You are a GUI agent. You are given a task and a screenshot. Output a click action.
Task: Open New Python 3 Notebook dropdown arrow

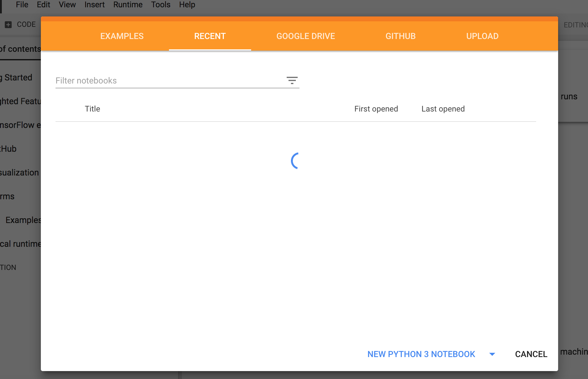[492, 354]
